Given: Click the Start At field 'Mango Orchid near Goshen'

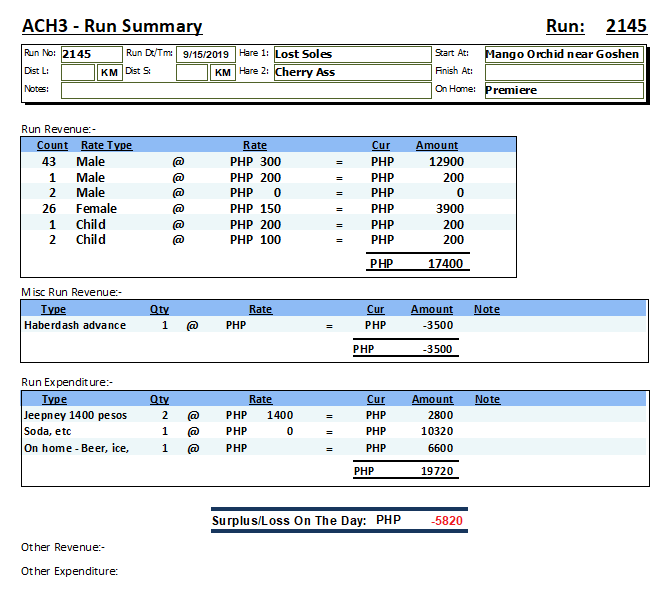Looking at the screenshot, I should [x=563, y=54].
